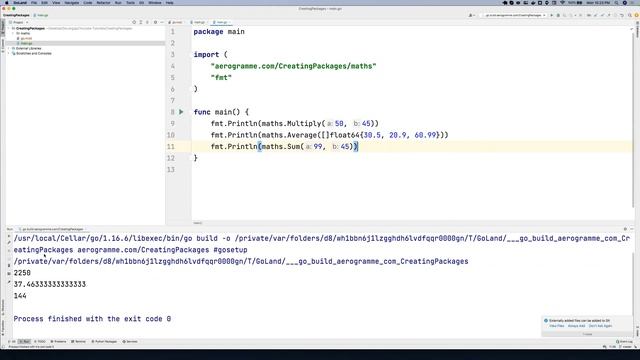
Task: Place cursor on 'package main' line
Action: coord(219,31)
